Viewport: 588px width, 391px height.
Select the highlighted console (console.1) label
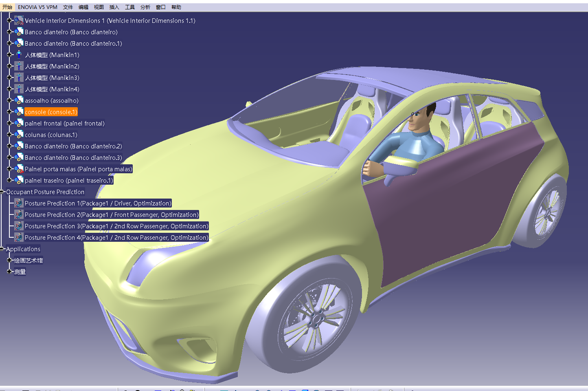click(51, 112)
